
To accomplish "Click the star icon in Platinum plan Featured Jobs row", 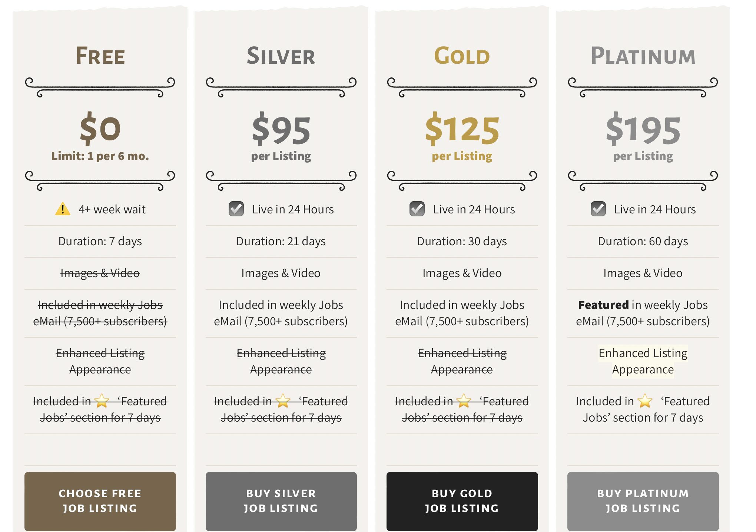I will [x=645, y=400].
